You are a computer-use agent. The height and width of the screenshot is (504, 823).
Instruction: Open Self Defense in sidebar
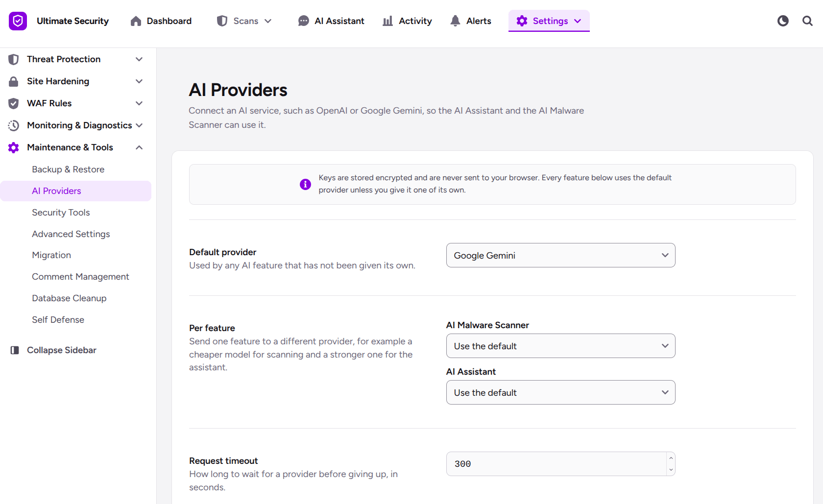click(x=58, y=320)
